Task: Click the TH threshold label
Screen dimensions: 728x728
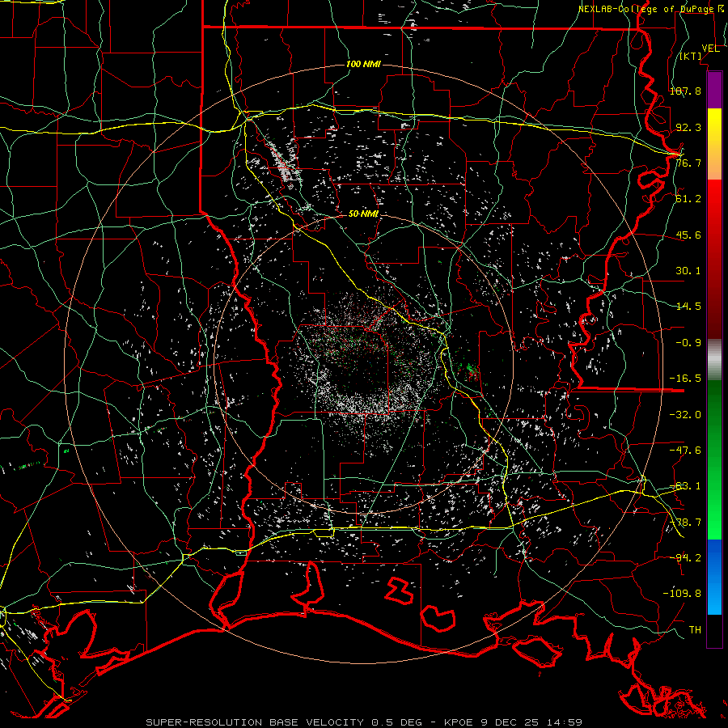Action: tap(695, 630)
